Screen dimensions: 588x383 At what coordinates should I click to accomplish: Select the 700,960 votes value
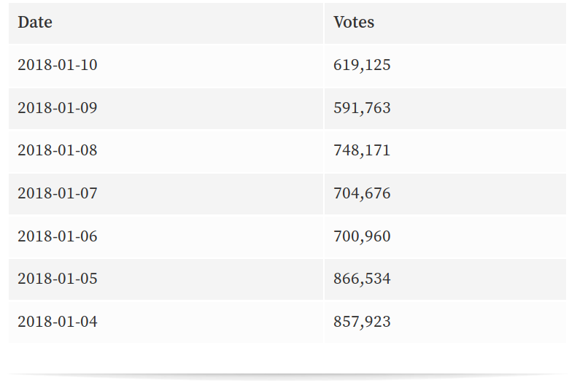click(362, 236)
